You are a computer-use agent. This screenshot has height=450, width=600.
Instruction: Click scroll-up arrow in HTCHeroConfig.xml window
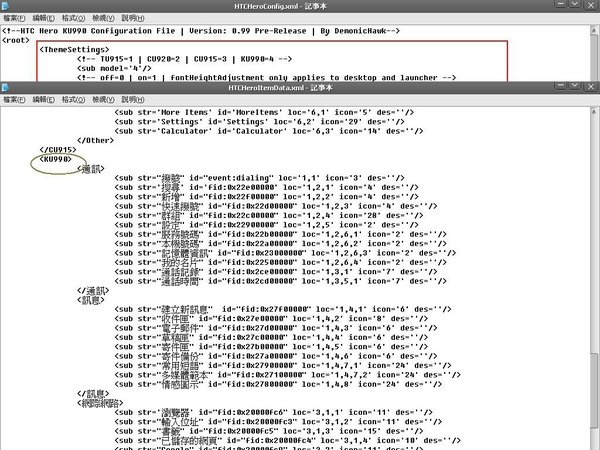(594, 30)
